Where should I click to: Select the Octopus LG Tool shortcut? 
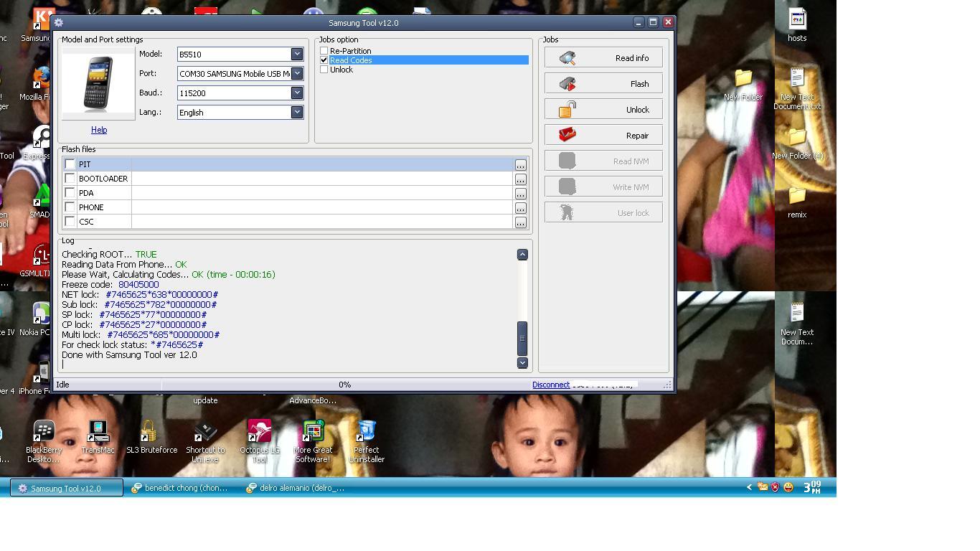coord(259,442)
